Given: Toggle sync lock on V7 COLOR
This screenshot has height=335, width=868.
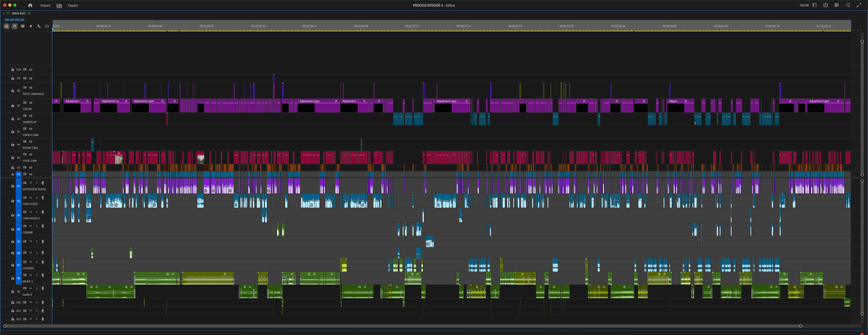Looking at the screenshot, I should coord(25,102).
